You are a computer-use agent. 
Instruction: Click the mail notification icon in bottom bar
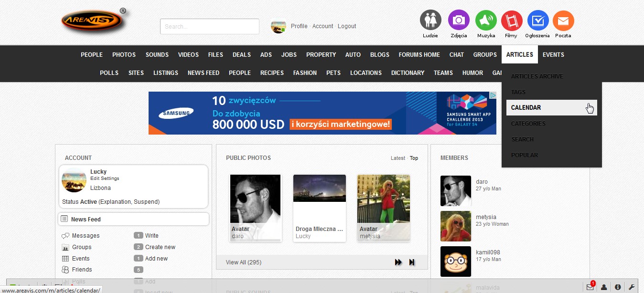pyautogui.click(x=590, y=287)
